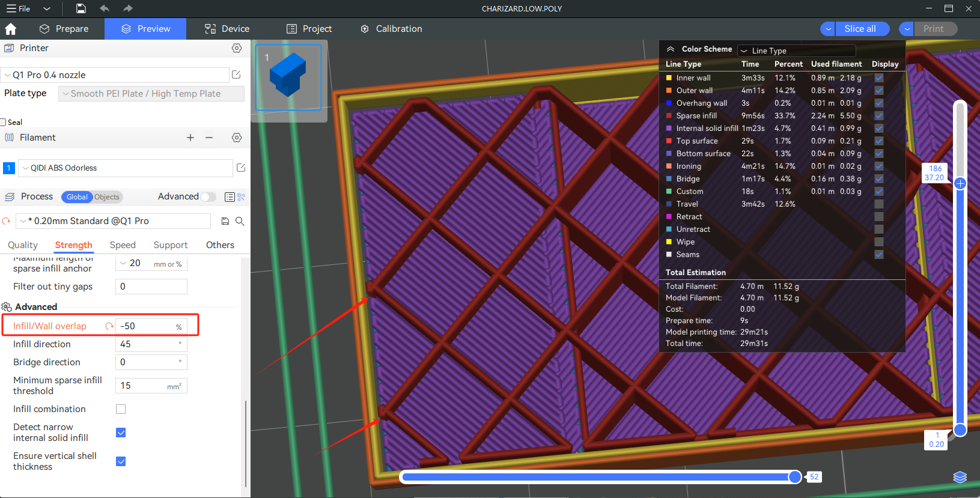Edit the QIDI ABS Odorless filament preset

tap(241, 168)
